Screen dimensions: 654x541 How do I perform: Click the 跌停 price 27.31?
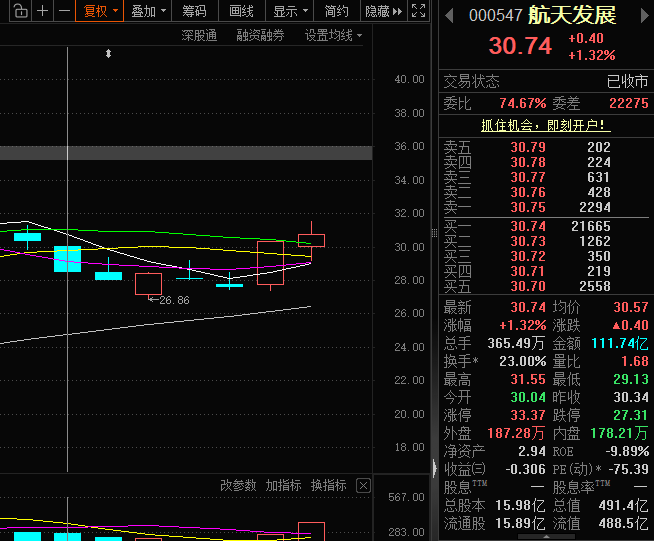(631, 415)
